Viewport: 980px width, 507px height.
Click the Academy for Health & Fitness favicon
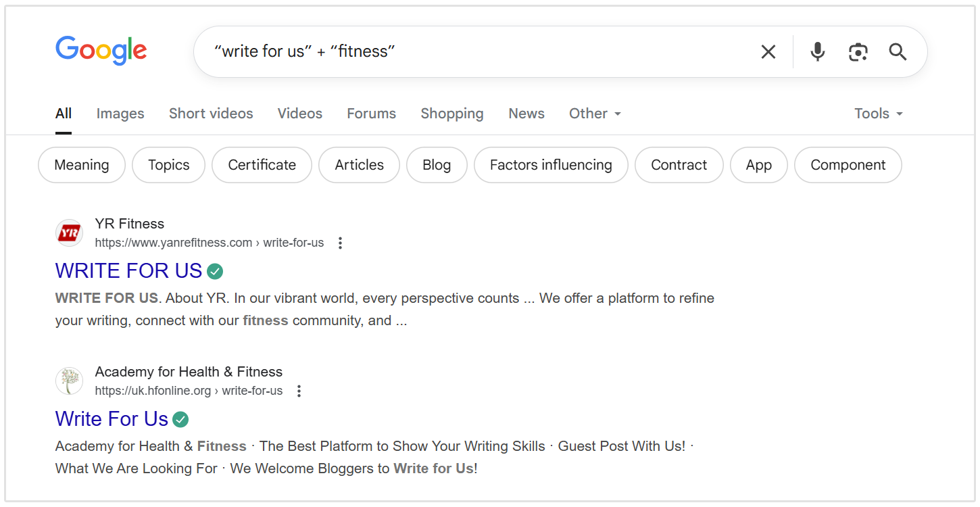pyautogui.click(x=68, y=381)
